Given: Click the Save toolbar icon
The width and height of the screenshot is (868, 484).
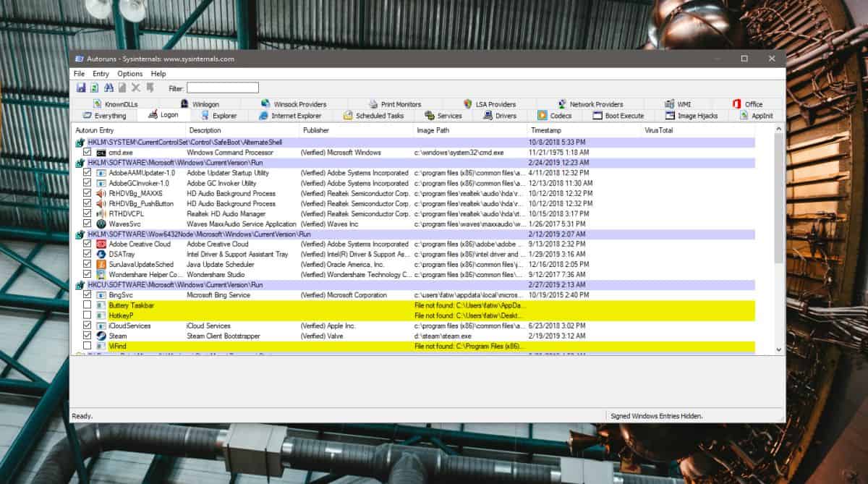Looking at the screenshot, I should (x=81, y=88).
